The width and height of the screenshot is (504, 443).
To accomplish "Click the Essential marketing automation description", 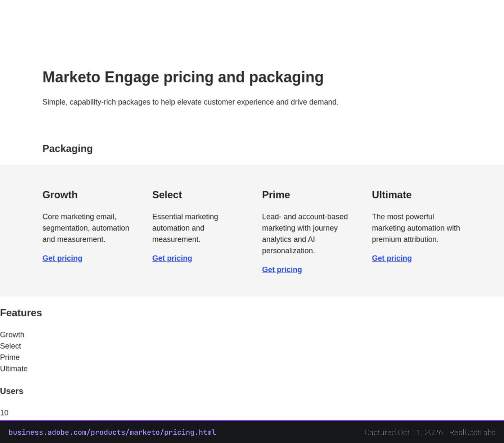I will [x=185, y=228].
